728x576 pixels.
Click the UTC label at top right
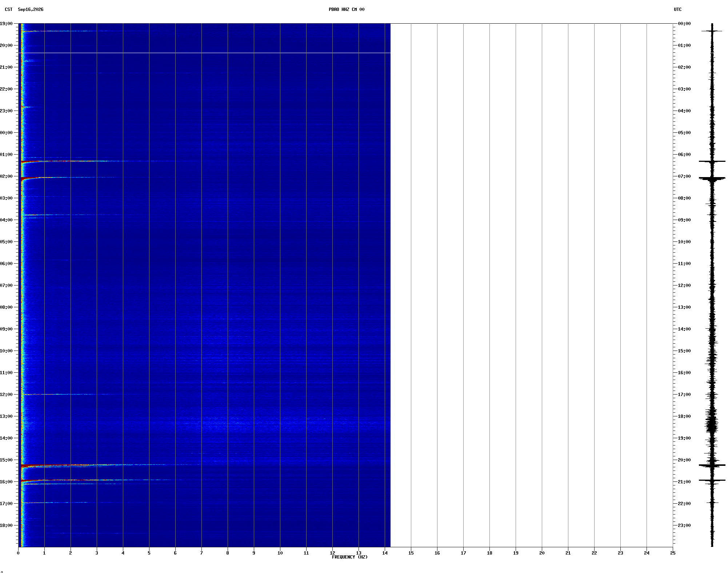pos(677,9)
